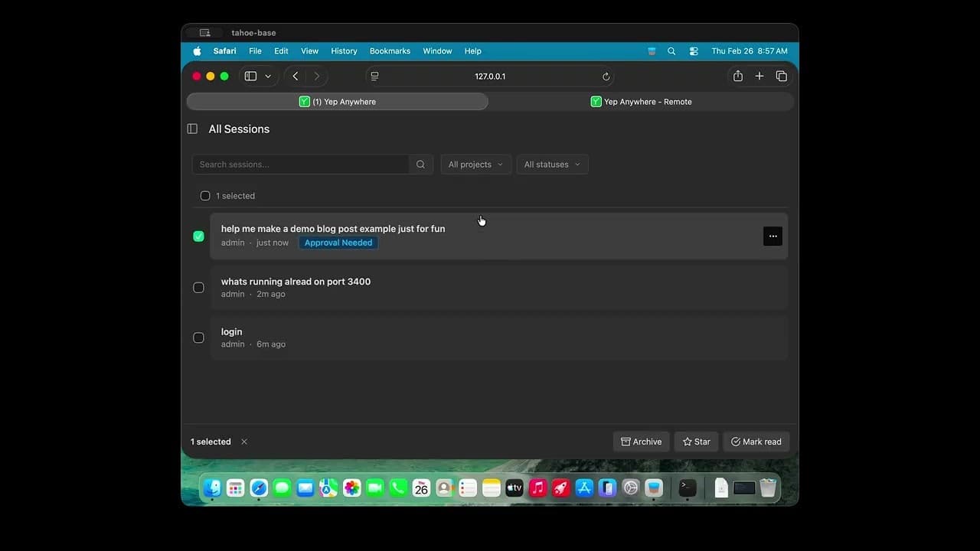Click the Archive box icon in bottom bar
Viewport: 980px width, 551px height.
[626, 442]
